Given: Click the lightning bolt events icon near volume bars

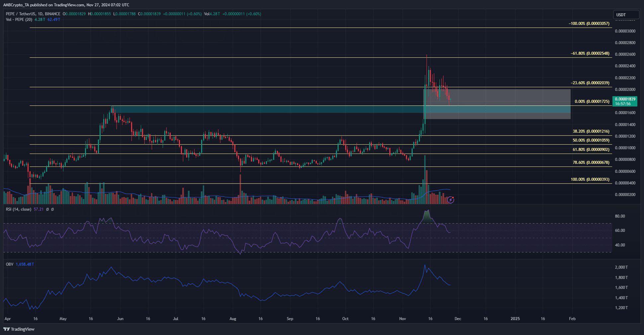Looking at the screenshot, I should click(450, 200).
